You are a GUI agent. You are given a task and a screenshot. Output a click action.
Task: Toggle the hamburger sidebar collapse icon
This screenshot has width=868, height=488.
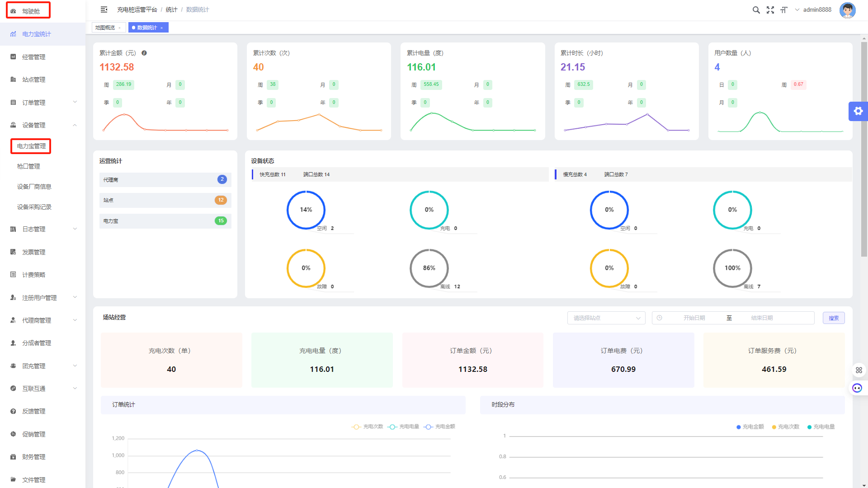pos(104,9)
